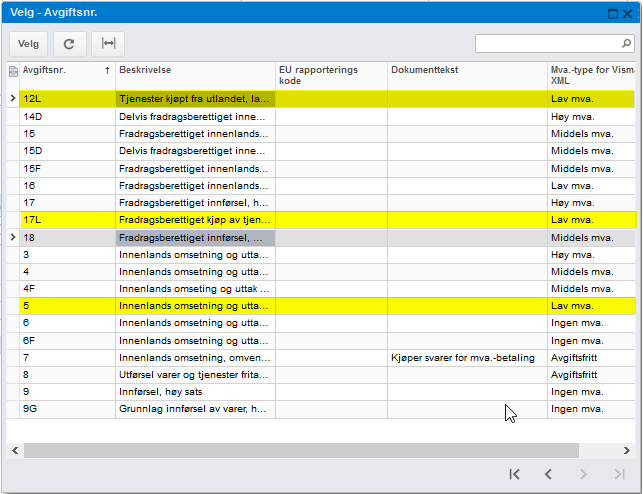This screenshot has height=494, width=643.
Task: Click the search magnifier icon
Action: pyautogui.click(x=625, y=44)
